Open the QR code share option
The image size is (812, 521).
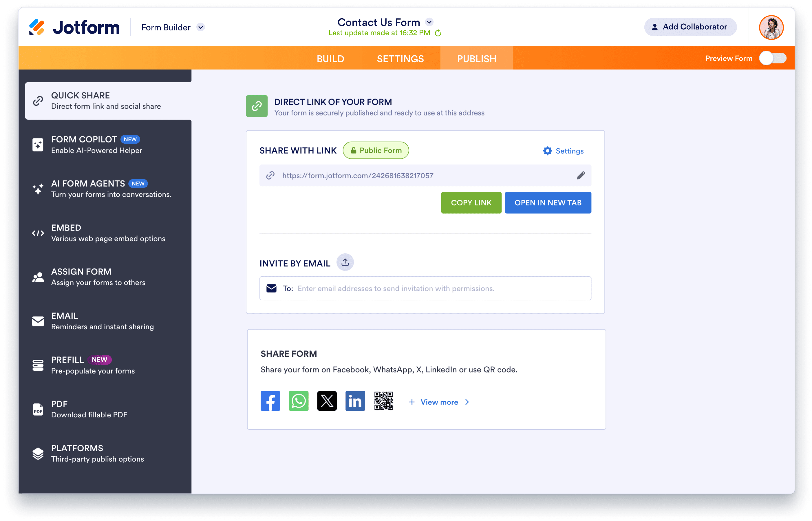[383, 401]
